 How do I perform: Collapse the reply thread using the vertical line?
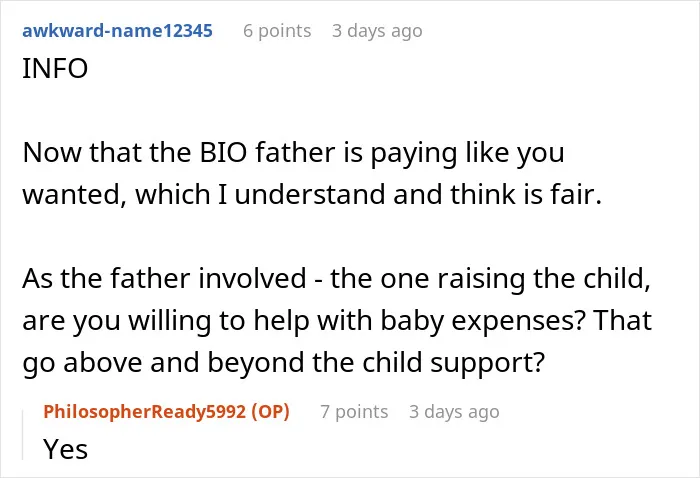23,435
